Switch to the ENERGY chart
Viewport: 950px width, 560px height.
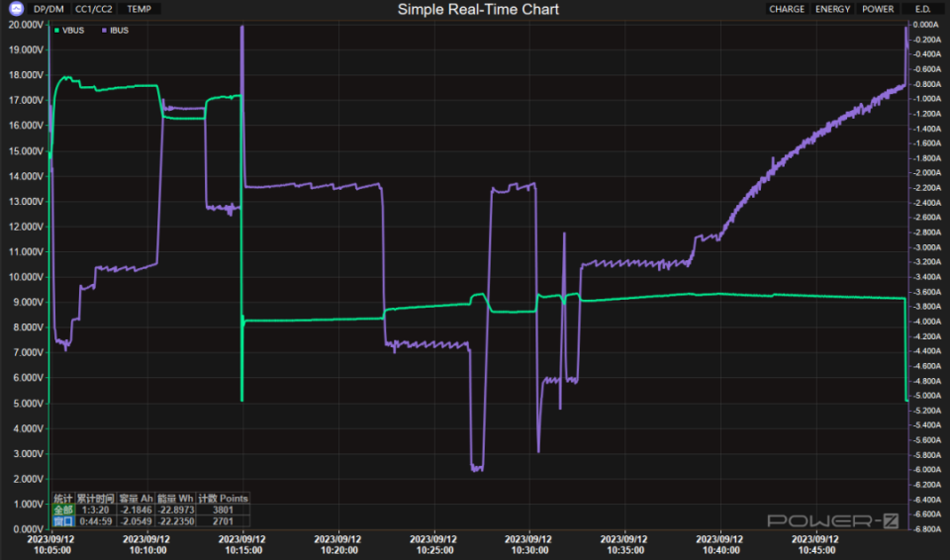(x=832, y=9)
